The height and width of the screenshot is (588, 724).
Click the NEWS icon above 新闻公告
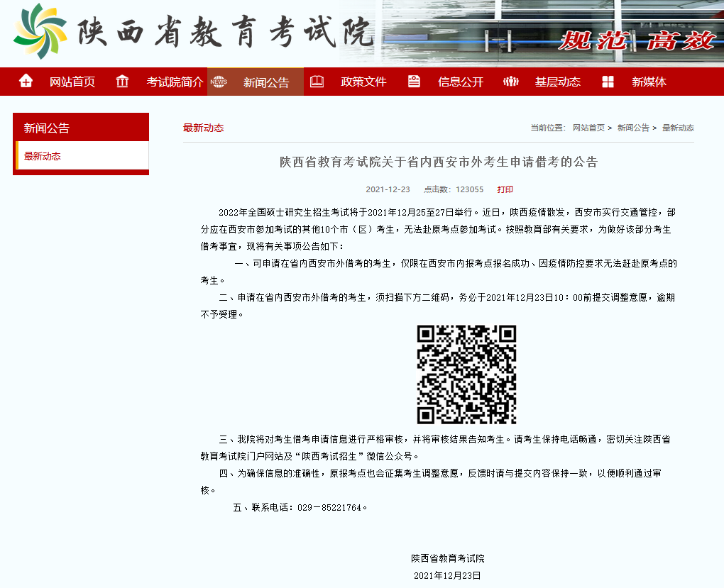tap(219, 81)
